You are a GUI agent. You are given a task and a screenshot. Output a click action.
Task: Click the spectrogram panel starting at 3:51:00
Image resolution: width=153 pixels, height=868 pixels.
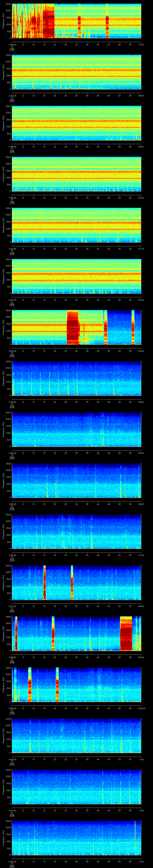(76, 276)
